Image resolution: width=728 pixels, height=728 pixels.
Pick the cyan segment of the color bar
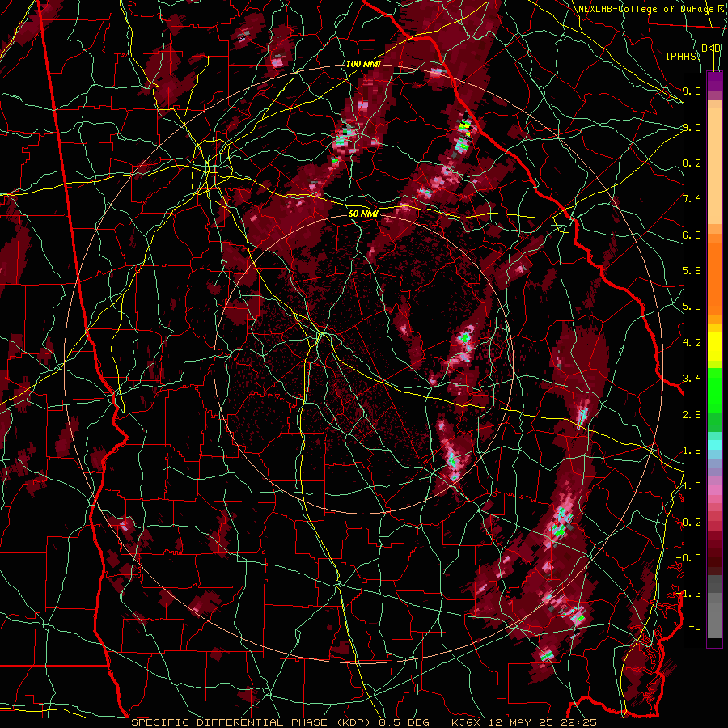714,445
